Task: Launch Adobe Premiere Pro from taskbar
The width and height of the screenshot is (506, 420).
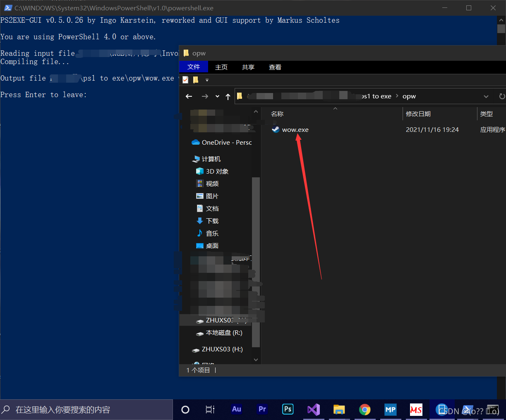Action: point(262,409)
